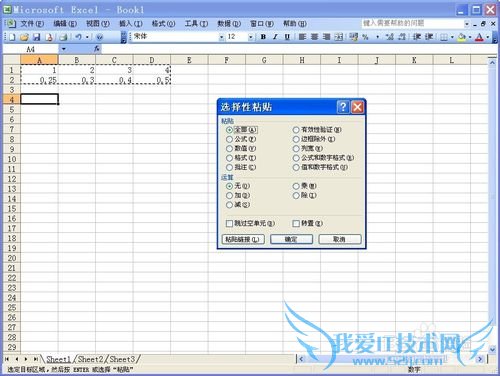
Task: Click the Open file folder icon
Action: pyautogui.click(x=24, y=37)
